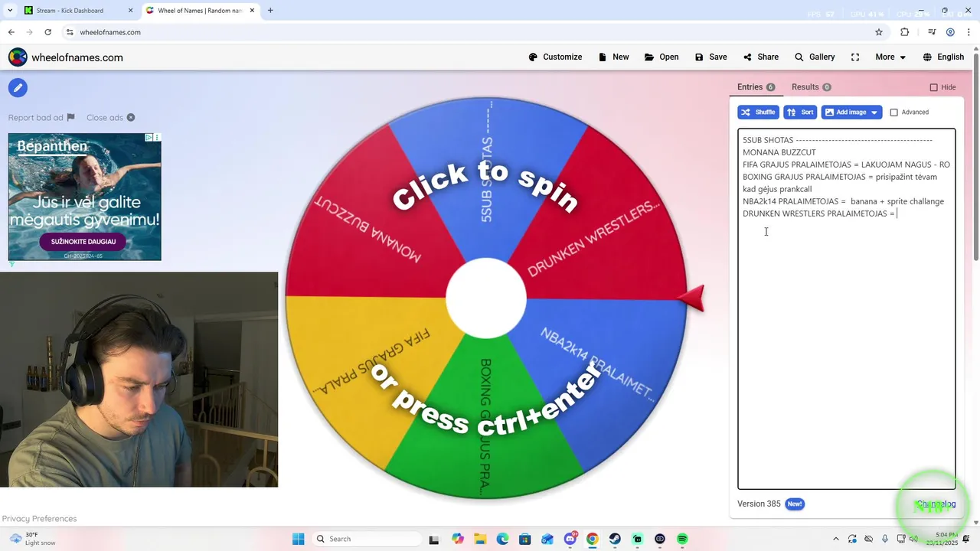
Task: Click the page vertical scrollbar
Action: point(975,158)
